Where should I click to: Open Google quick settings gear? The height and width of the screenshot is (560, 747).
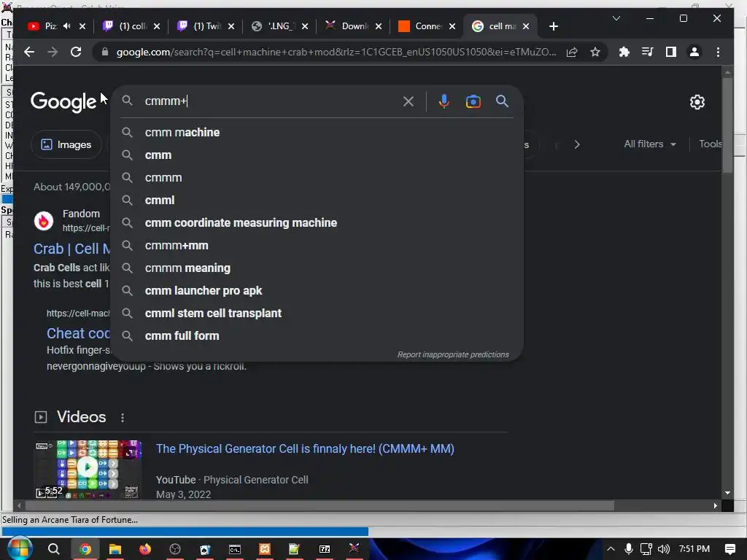[x=697, y=102]
